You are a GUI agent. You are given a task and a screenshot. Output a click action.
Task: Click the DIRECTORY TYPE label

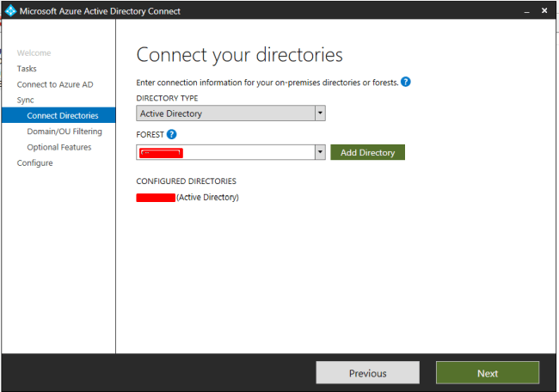click(x=167, y=98)
